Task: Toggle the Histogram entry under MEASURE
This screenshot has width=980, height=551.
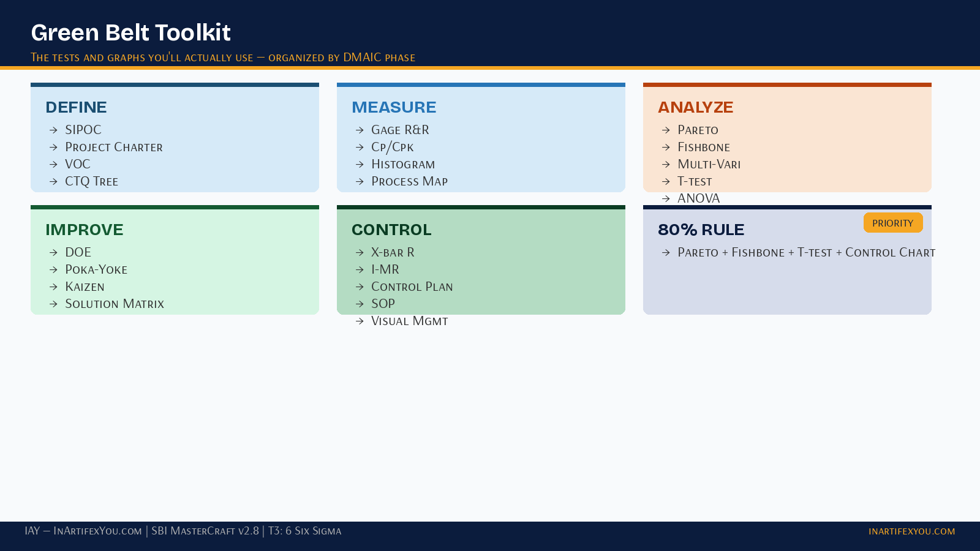Action: click(x=403, y=164)
